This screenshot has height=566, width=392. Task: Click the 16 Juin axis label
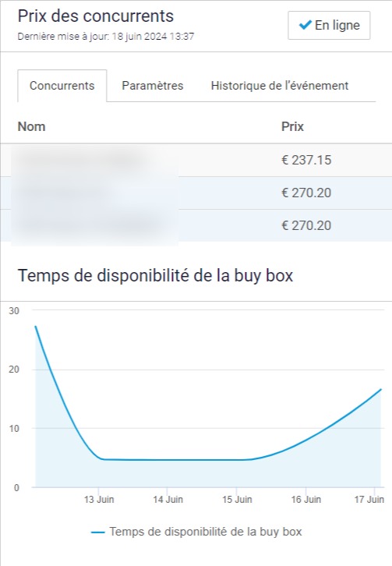tap(306, 500)
